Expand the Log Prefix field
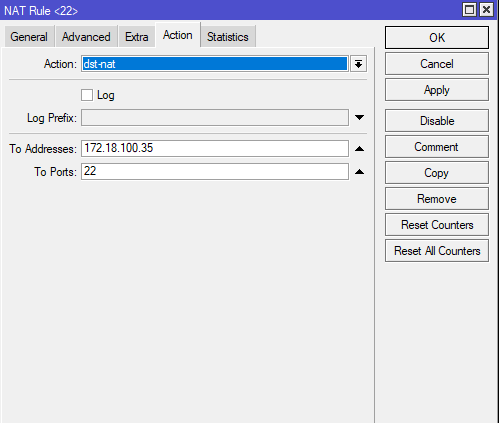Screen dimensions: 499x423 click(359, 117)
